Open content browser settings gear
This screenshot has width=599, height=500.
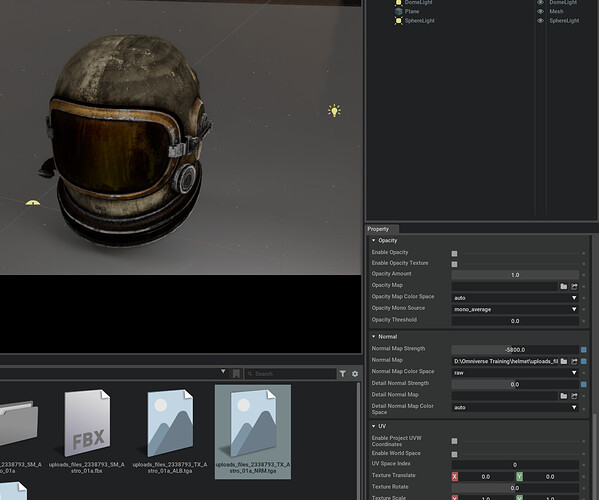[x=355, y=374]
